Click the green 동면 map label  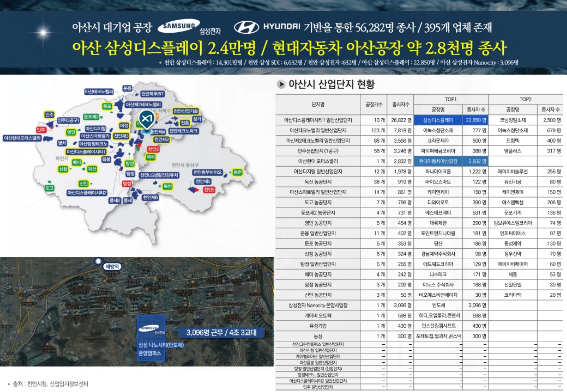[237, 172]
